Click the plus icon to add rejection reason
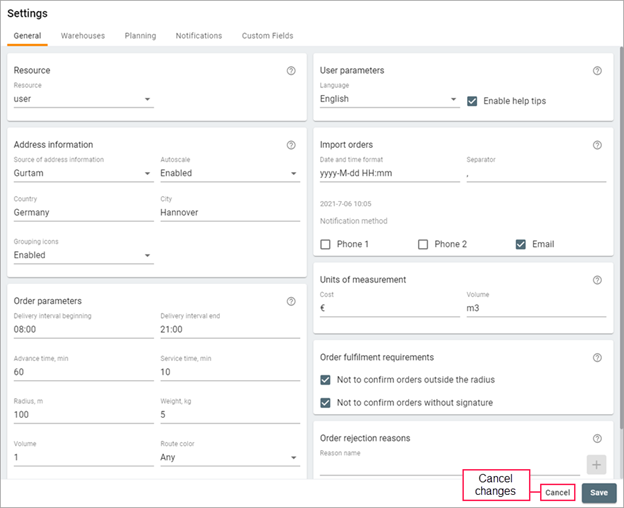This screenshot has width=624, height=508. pos(596,464)
